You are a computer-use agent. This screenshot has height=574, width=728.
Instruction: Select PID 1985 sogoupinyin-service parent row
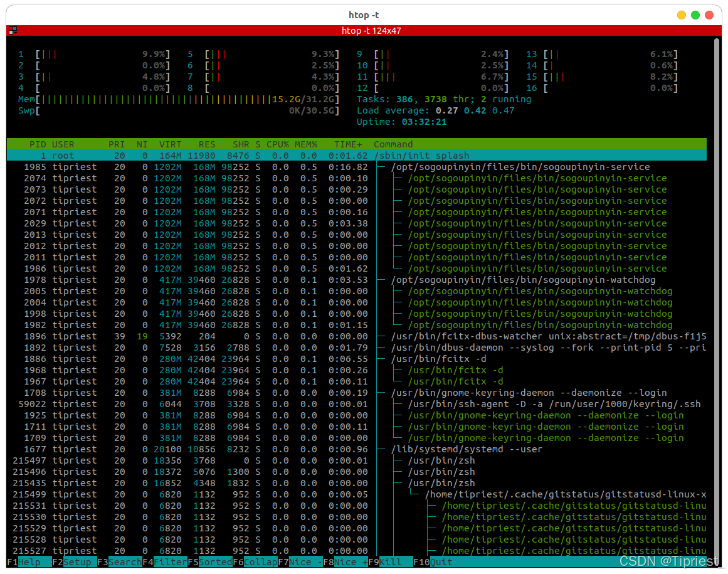pos(357,167)
